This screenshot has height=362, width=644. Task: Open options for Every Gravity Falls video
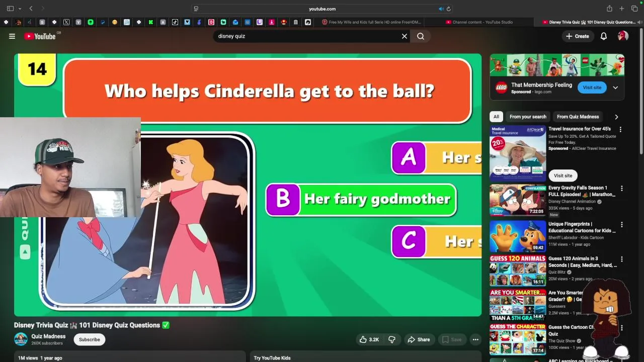pyautogui.click(x=622, y=189)
